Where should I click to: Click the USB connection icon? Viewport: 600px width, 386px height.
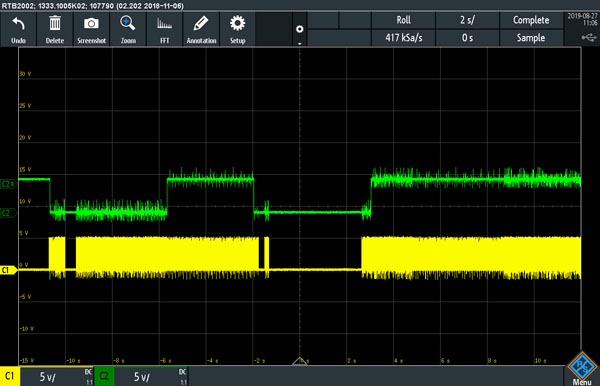tap(589, 37)
